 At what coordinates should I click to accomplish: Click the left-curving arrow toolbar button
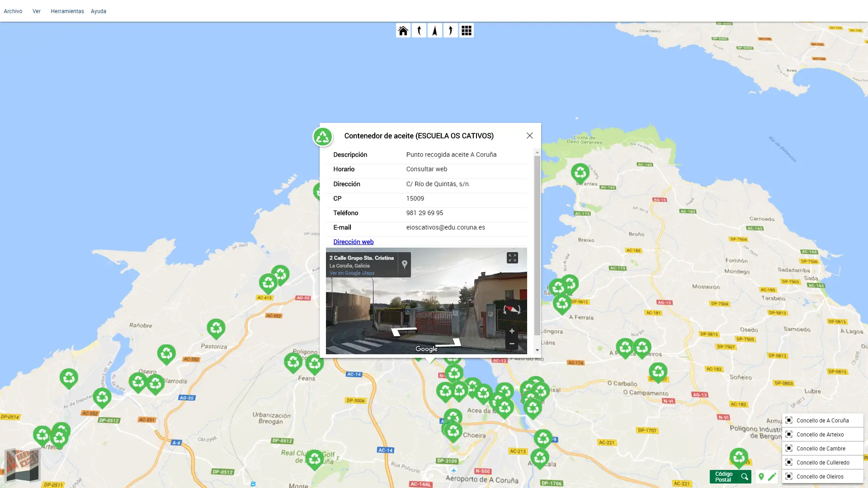point(419,30)
